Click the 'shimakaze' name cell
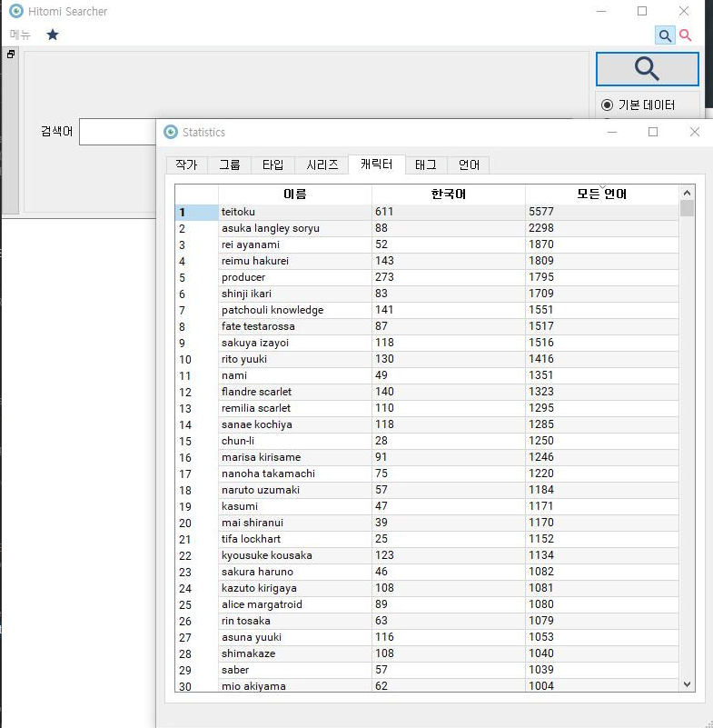713x728 pixels. coord(295,653)
